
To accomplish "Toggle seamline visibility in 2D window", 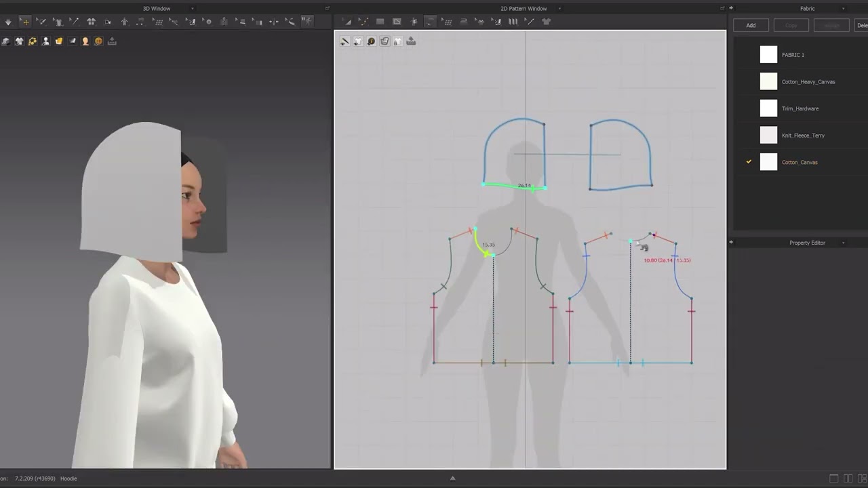I will [345, 41].
